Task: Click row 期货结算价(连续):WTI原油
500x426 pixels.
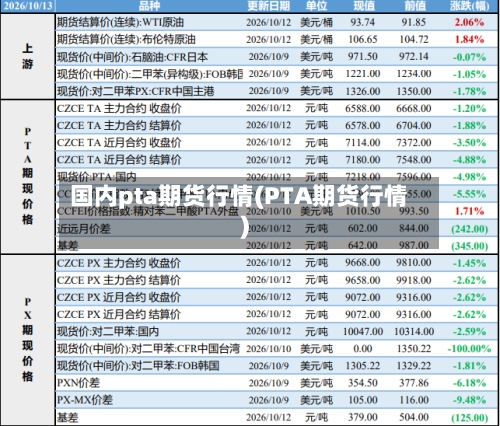Action: tap(277, 22)
